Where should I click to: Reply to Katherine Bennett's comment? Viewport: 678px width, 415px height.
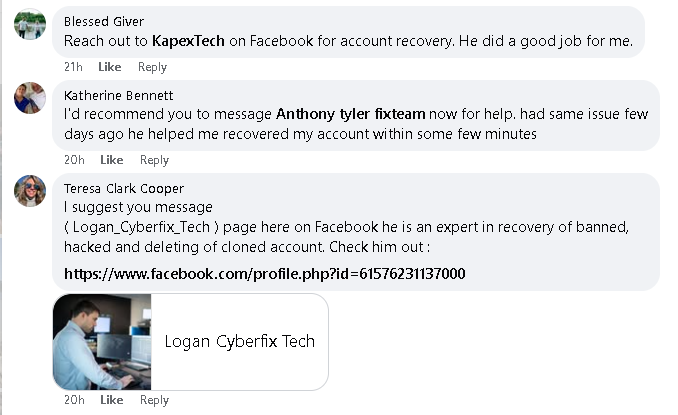pyautogui.click(x=154, y=160)
